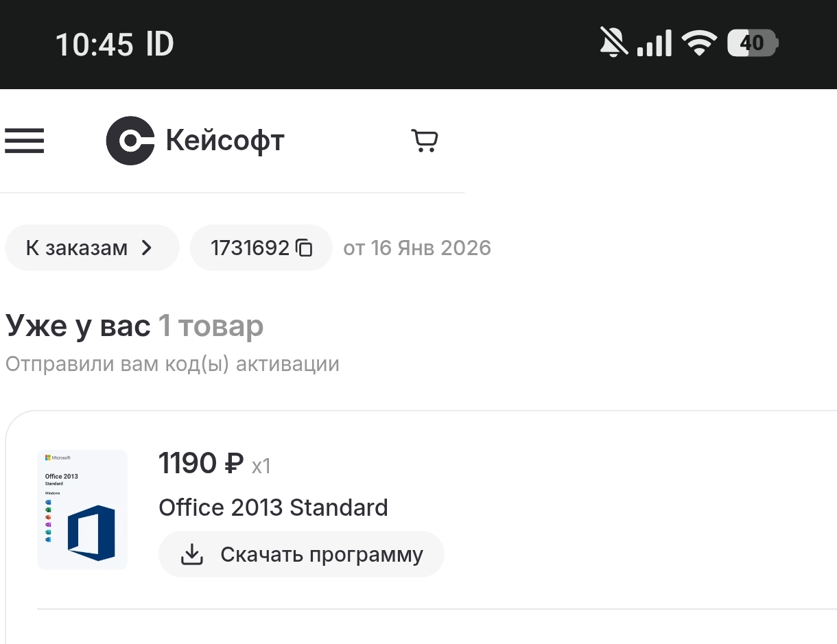Viewport: 837px width, 644px height.
Task: Click the round Кейсофт logo icon
Action: click(130, 141)
